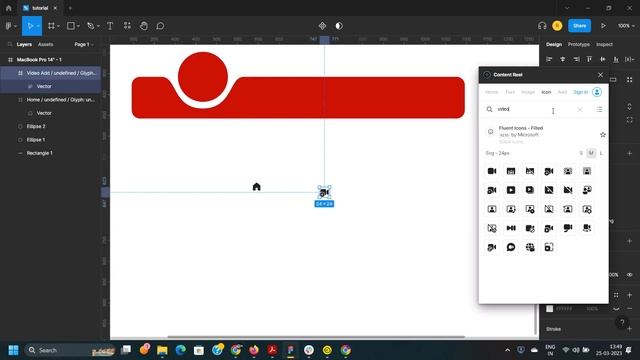Open File Explorer in the taskbar
The height and width of the screenshot is (360, 640).
pos(162,350)
